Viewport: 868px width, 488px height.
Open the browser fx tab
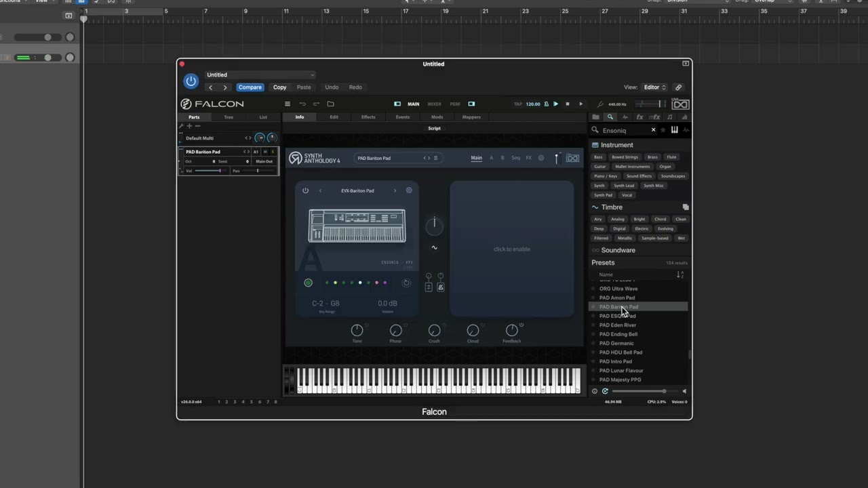click(639, 117)
